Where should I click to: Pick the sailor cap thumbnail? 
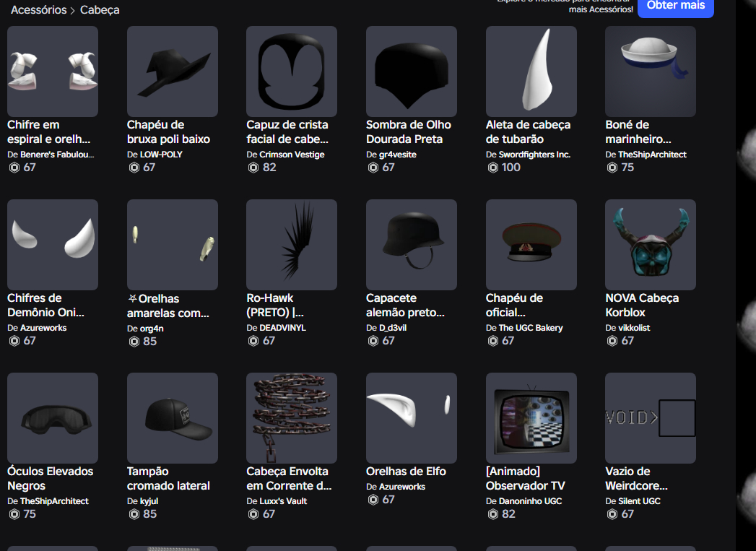(651, 71)
